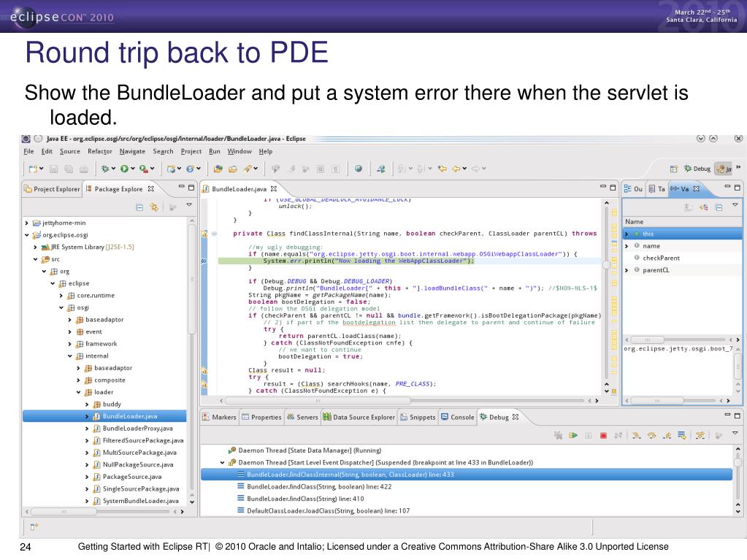Expand the parentCL variable
Image resolution: width=747 pixels, height=560 pixels.
[x=627, y=270]
